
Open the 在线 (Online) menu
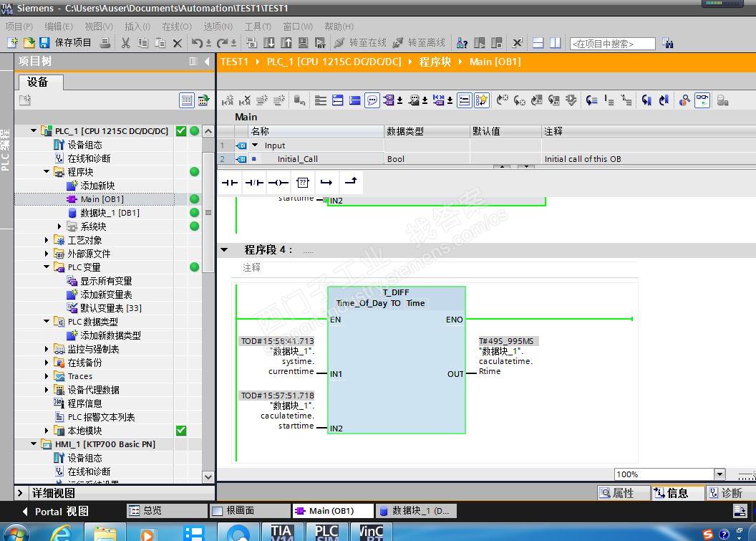tap(176, 27)
